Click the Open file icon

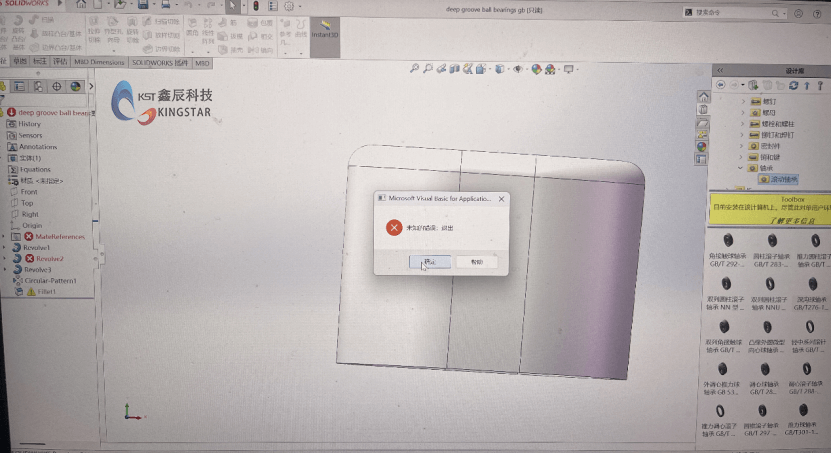120,5
